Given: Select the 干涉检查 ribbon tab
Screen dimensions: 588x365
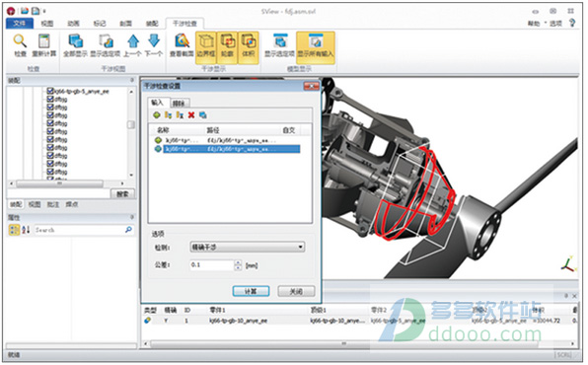Looking at the screenshot, I should (184, 24).
